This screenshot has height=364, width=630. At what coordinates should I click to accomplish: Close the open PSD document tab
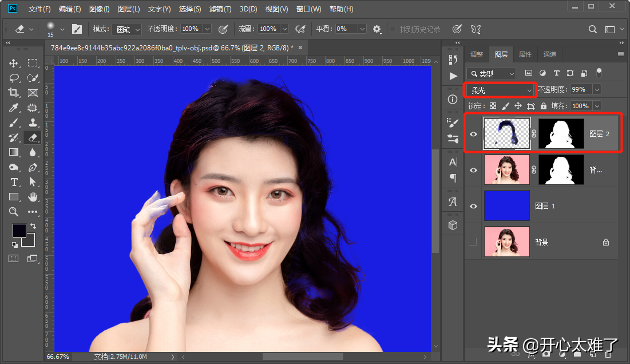click(300, 47)
